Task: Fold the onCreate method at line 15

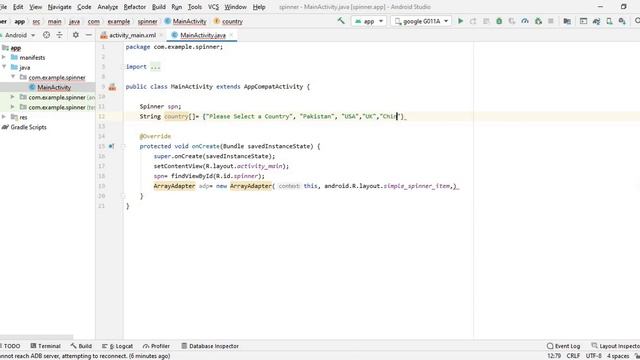Action: point(123,146)
